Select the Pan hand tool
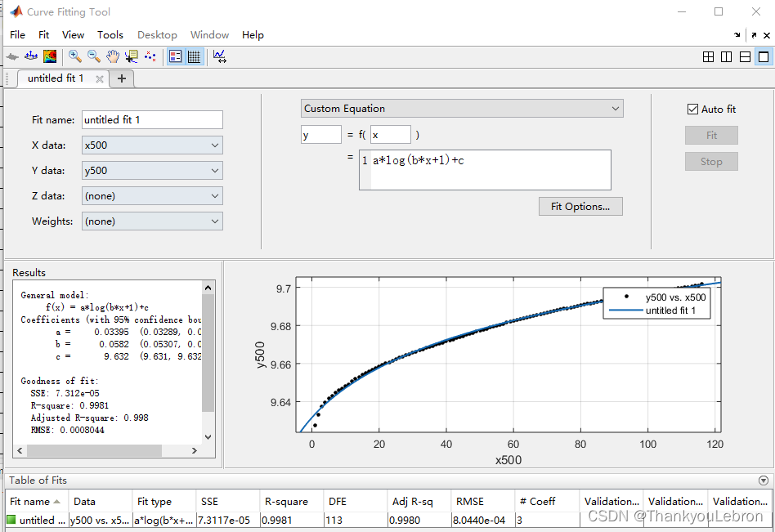775x532 pixels. (x=113, y=57)
